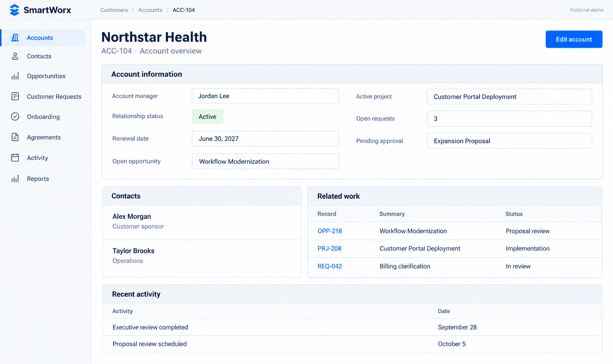Click the SmartWorx brand name
The width and height of the screenshot is (613, 364).
pos(47,10)
